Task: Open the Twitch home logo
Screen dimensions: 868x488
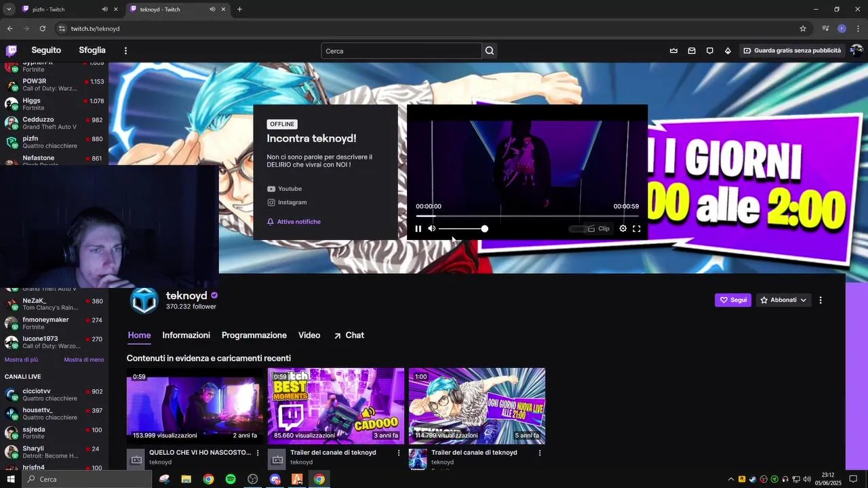Action: [12, 51]
